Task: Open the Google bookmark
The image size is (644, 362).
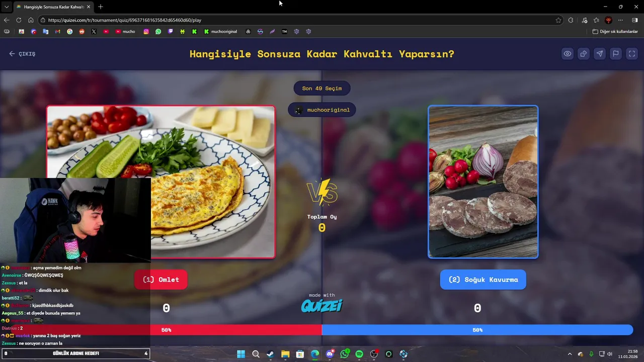Action: [x=69, y=31]
